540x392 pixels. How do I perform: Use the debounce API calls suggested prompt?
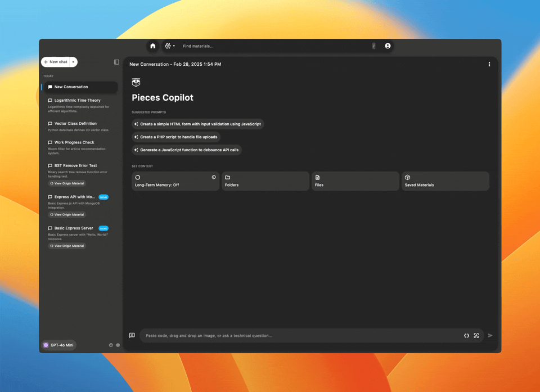click(187, 150)
